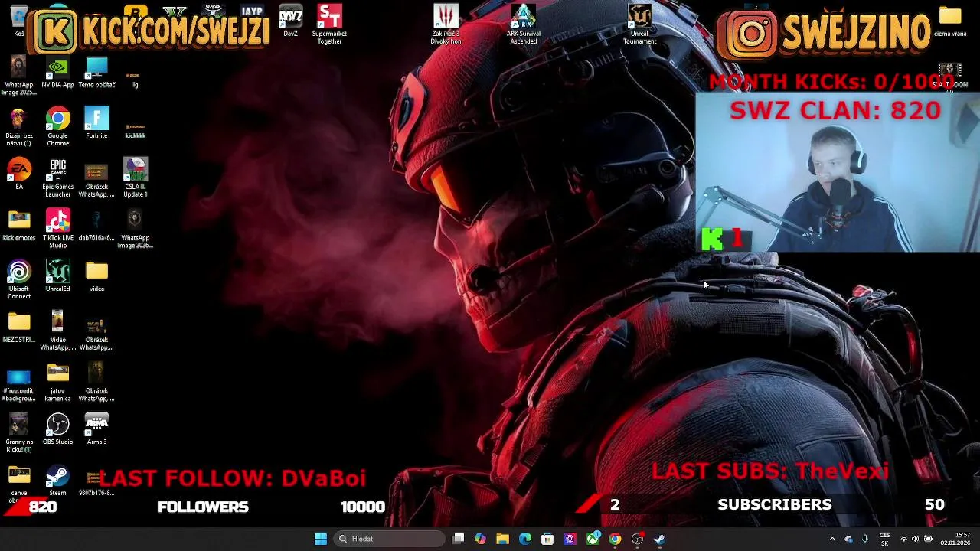Open the DayZ desktop shortcut

[290, 21]
